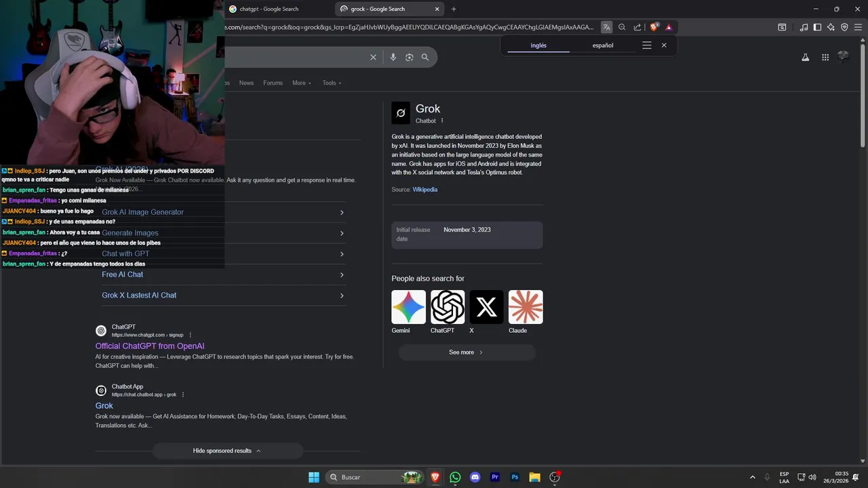Open Grok knowledge panel options dots

[x=442, y=121]
